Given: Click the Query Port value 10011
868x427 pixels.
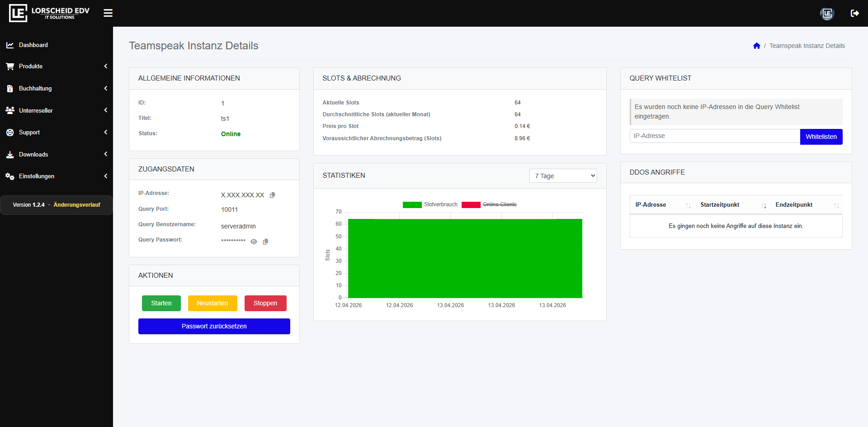Looking at the screenshot, I should tap(229, 209).
